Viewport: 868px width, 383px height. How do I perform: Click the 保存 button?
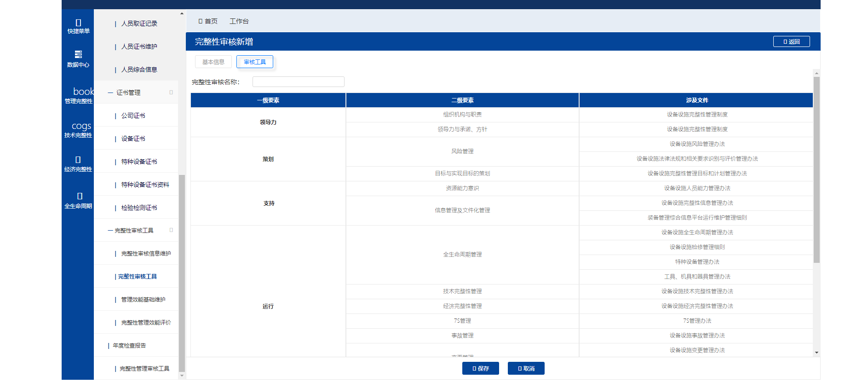pos(481,368)
